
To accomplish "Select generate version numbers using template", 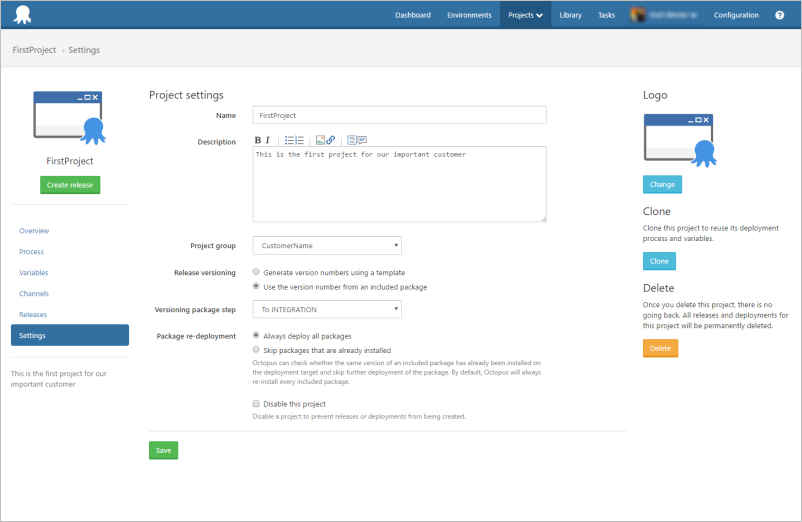I will tap(257, 272).
